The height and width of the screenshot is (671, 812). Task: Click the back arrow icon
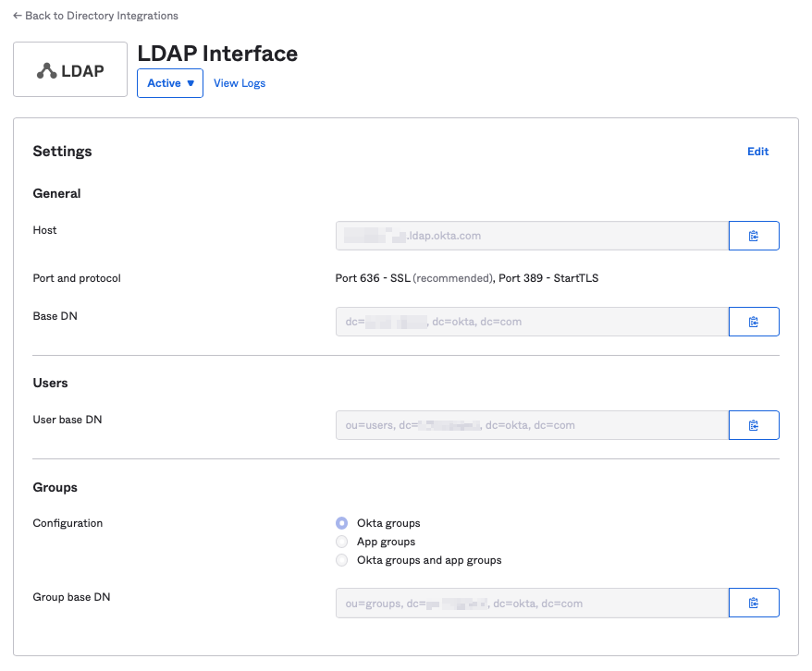pos(18,15)
